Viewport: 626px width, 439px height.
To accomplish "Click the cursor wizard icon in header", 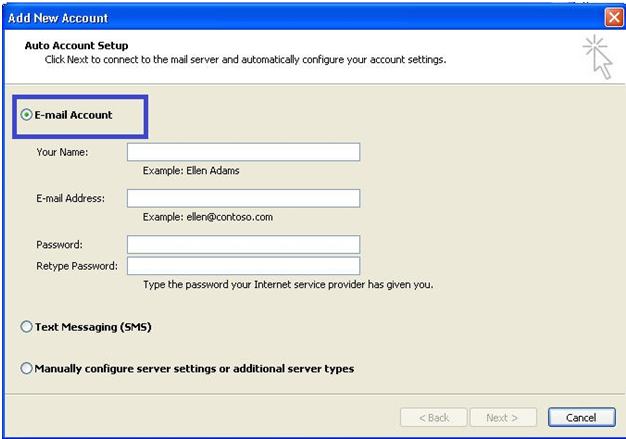I will tap(598, 57).
